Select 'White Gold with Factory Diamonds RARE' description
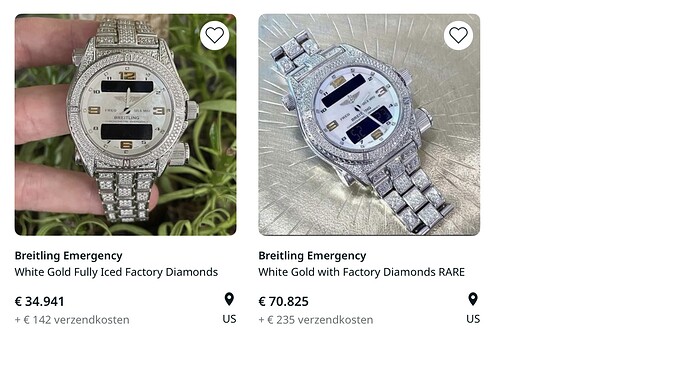Viewport: 690px width, 374px height. click(x=361, y=272)
